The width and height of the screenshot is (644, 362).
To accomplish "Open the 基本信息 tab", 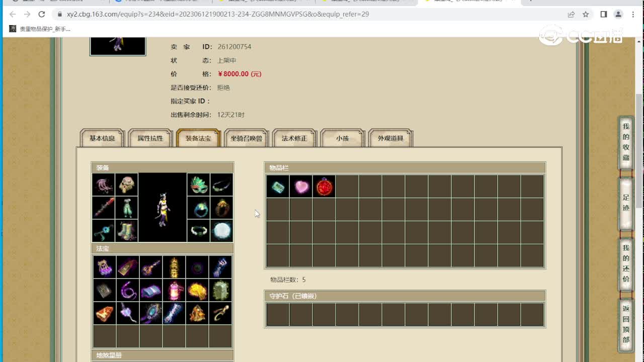I will pyautogui.click(x=102, y=138).
